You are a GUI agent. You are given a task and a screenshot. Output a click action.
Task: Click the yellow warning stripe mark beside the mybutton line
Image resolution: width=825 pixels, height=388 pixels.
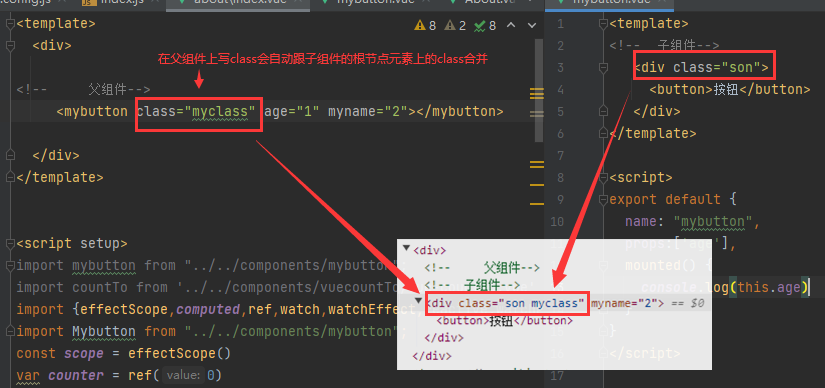click(x=536, y=114)
